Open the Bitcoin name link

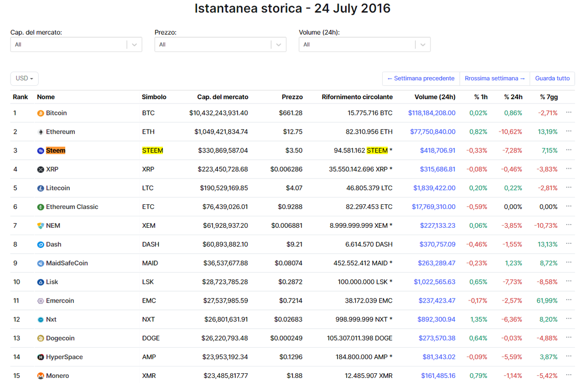[x=57, y=113]
